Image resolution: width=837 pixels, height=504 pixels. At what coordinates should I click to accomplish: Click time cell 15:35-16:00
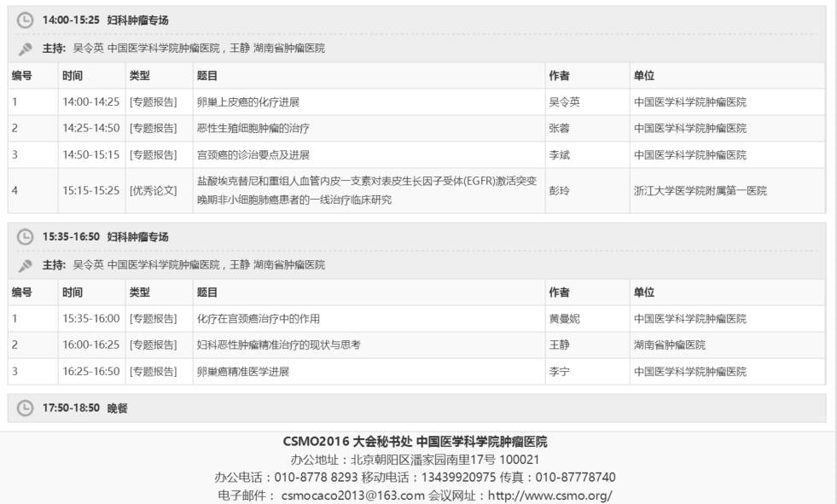[90, 319]
